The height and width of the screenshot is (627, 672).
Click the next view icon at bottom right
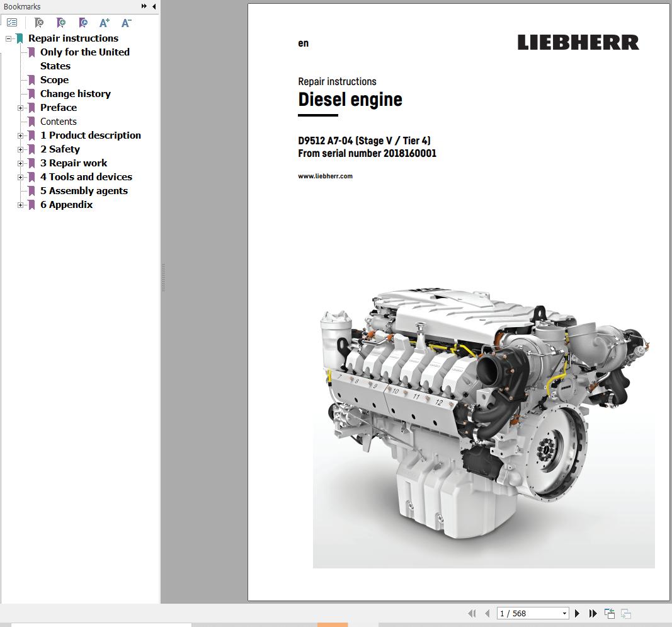(625, 613)
